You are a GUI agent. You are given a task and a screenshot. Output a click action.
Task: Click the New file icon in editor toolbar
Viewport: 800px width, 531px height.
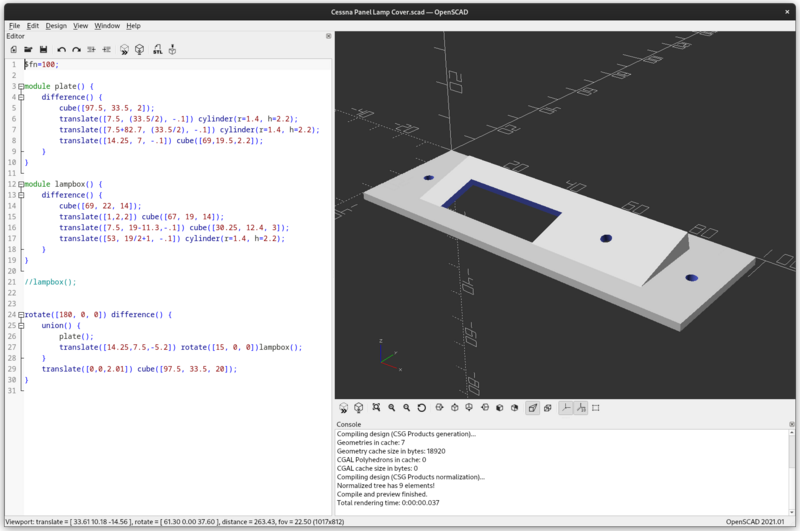coord(14,49)
